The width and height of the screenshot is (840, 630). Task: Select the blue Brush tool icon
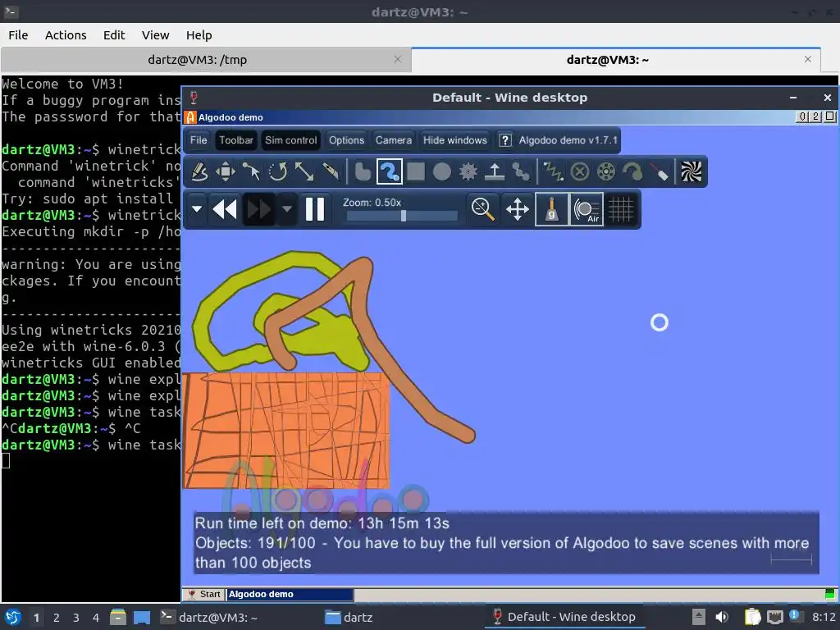point(390,172)
